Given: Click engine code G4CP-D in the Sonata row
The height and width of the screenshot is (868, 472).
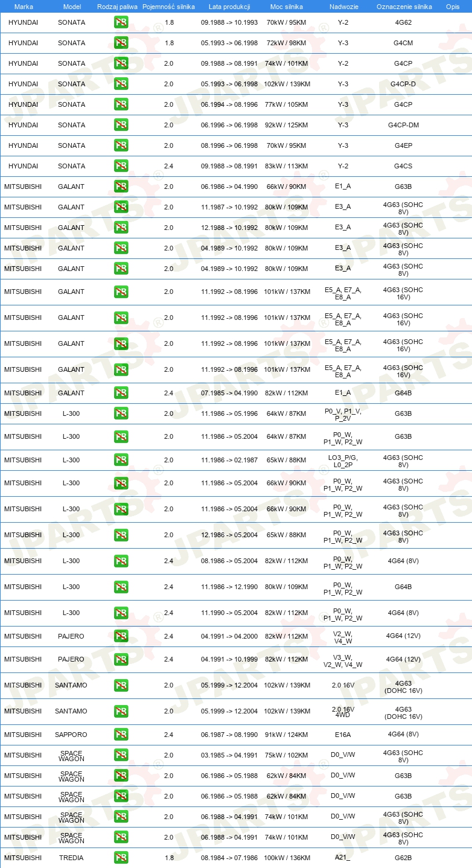Looking at the screenshot, I should point(403,84).
